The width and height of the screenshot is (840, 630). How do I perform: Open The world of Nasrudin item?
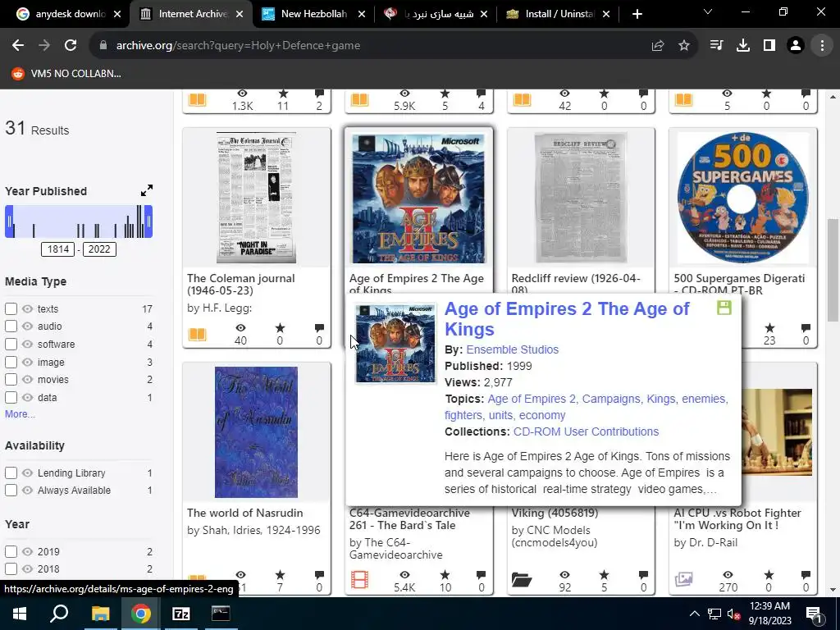[244, 513]
